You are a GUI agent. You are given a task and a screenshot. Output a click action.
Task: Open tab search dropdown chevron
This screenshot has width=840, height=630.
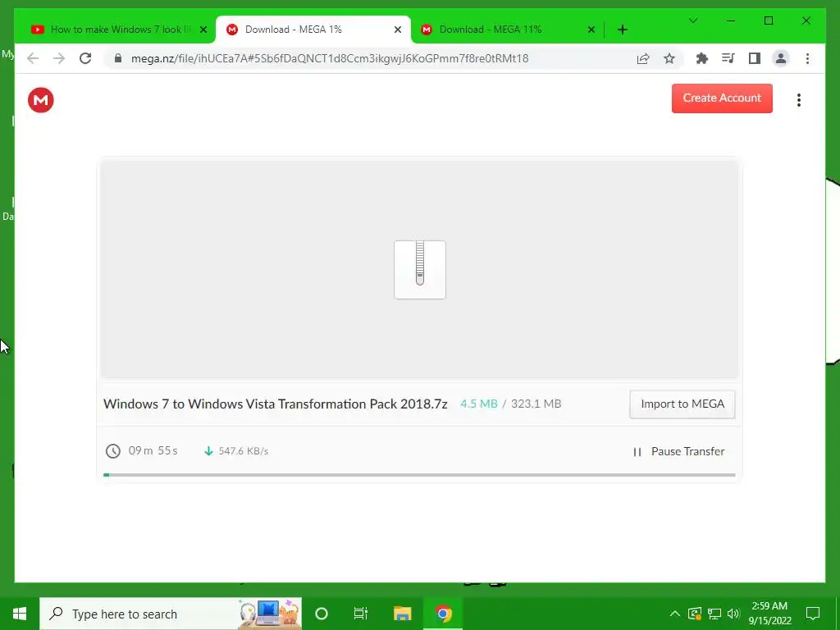click(692, 21)
